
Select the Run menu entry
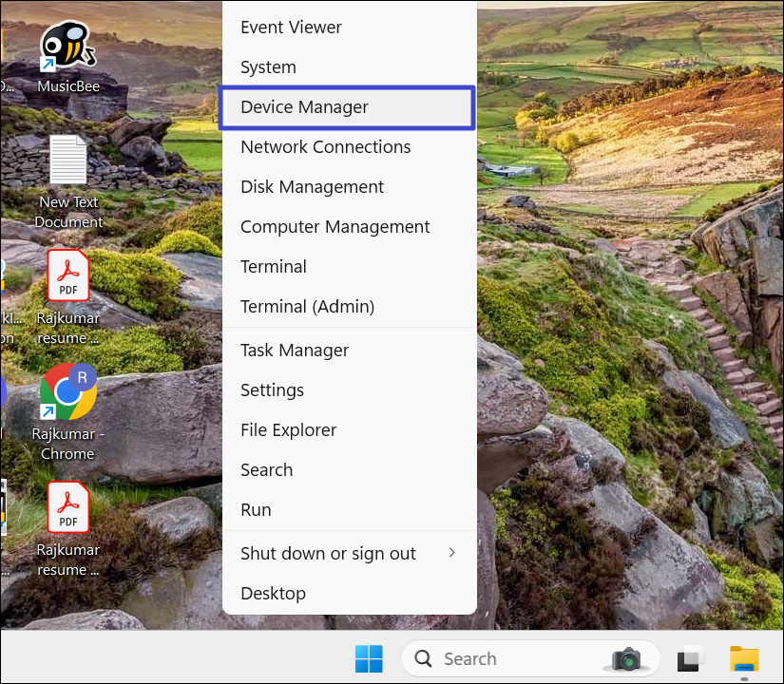coord(256,510)
